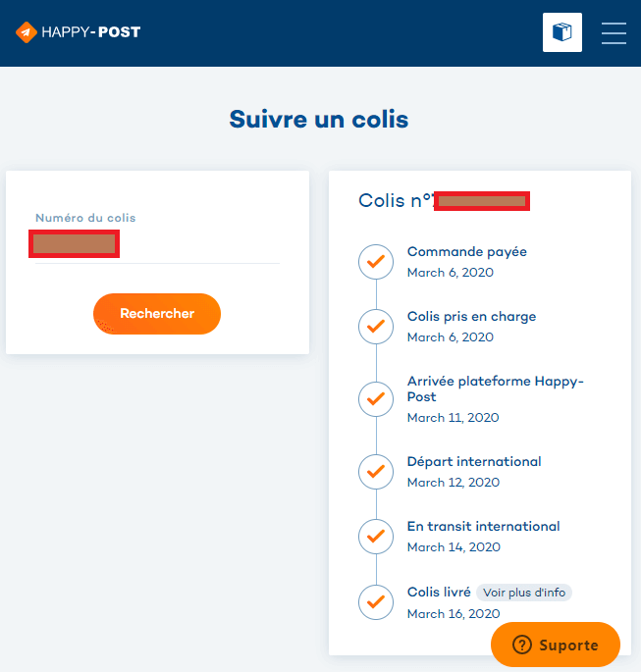Viewport: 641px width, 672px height.
Task: Click the Commande payée checkmark icon
Action: pyautogui.click(x=375, y=262)
